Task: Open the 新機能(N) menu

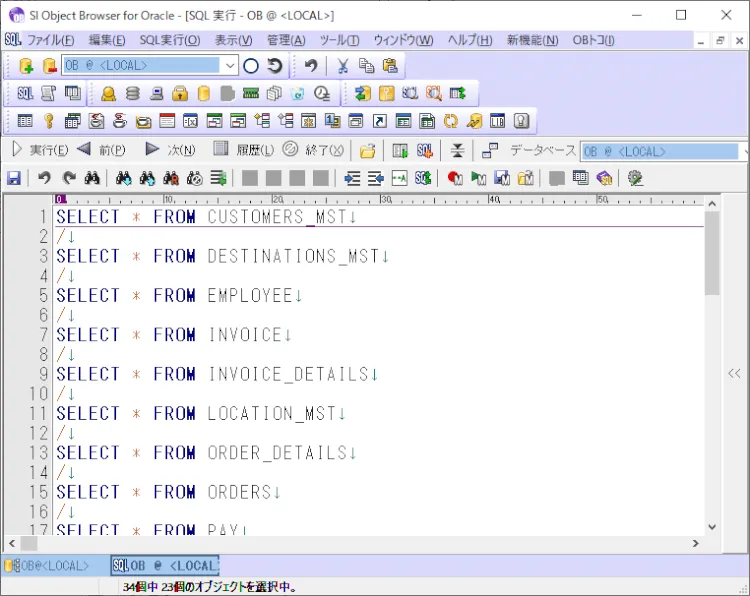Action: (x=532, y=40)
